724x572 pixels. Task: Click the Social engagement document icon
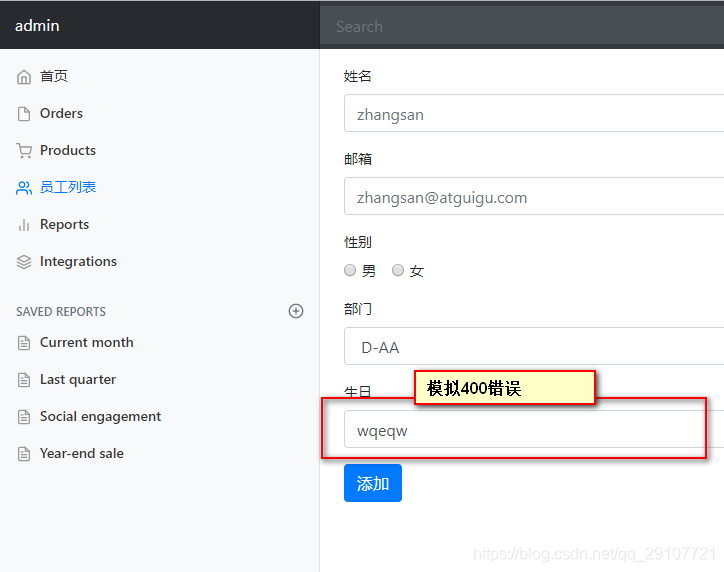24,416
